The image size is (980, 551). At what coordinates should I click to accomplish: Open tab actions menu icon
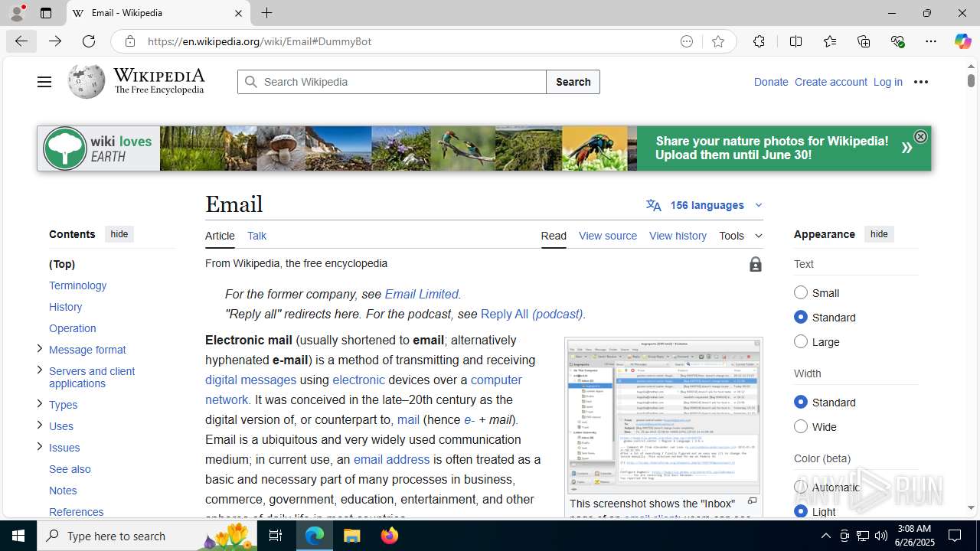(x=46, y=13)
